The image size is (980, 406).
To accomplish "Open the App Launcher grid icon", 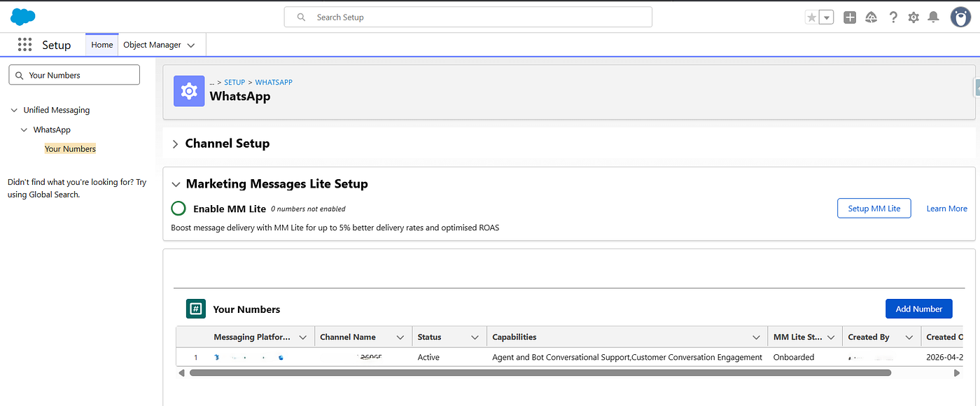I will 25,45.
